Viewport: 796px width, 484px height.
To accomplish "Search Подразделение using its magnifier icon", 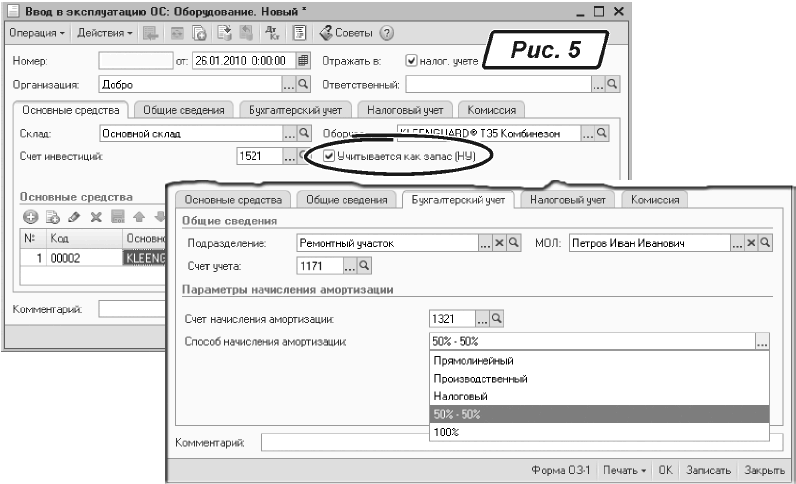I will pos(512,243).
